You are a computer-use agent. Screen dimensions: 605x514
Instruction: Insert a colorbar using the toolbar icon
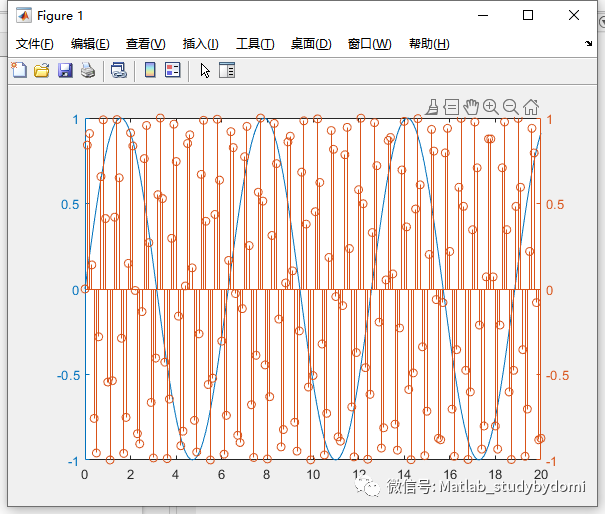click(150, 70)
